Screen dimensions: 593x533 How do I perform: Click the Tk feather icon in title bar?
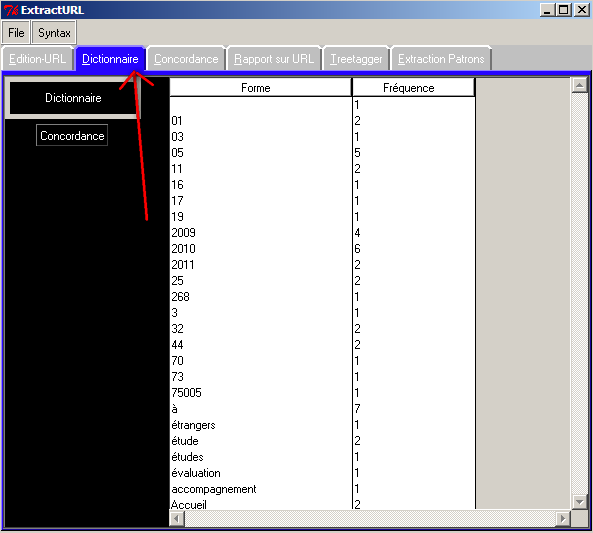tap(11, 10)
